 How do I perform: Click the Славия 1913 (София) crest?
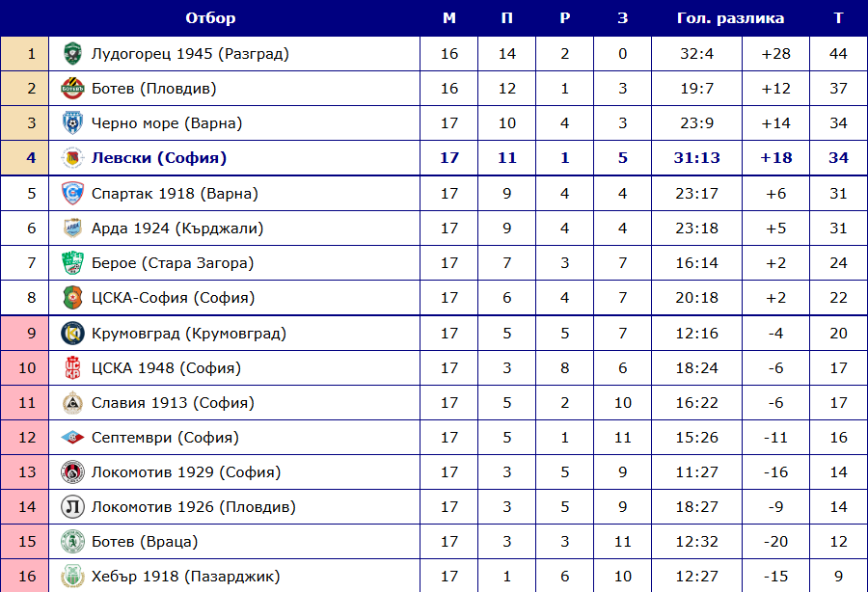coord(72,403)
